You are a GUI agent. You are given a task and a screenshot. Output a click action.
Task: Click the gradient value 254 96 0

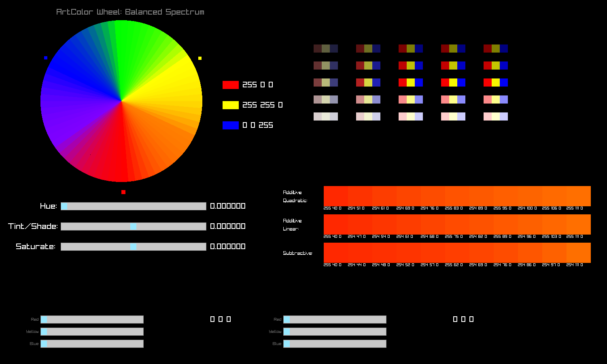(x=526, y=237)
